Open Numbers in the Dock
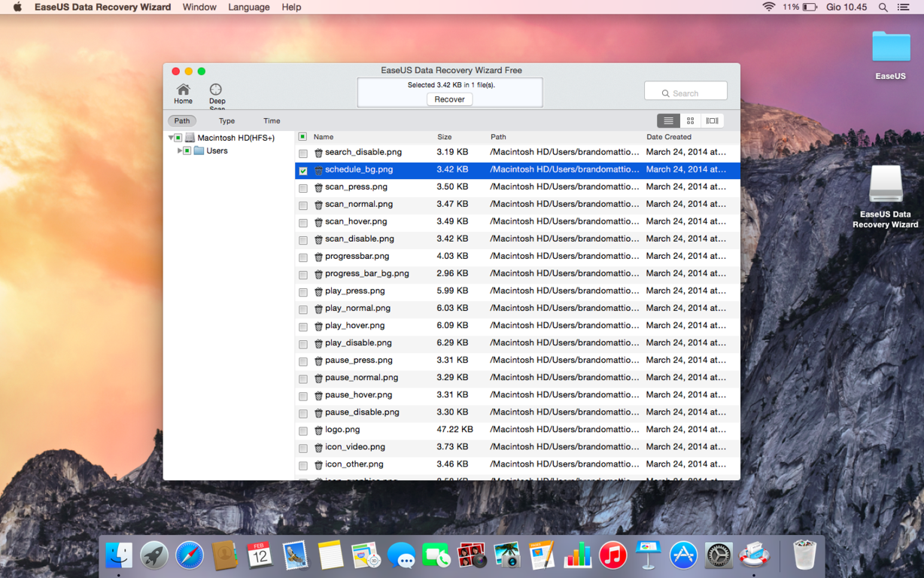Image resolution: width=924 pixels, height=578 pixels. 578,555
